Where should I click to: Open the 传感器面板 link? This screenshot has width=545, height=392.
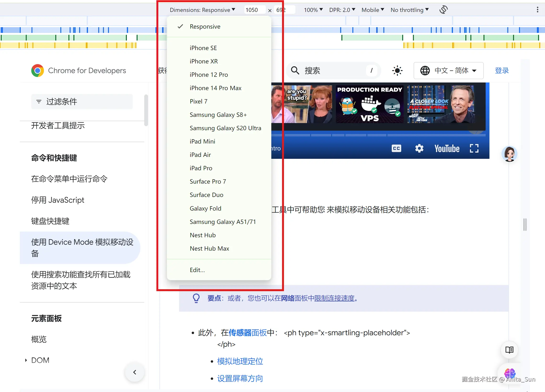tap(247, 333)
